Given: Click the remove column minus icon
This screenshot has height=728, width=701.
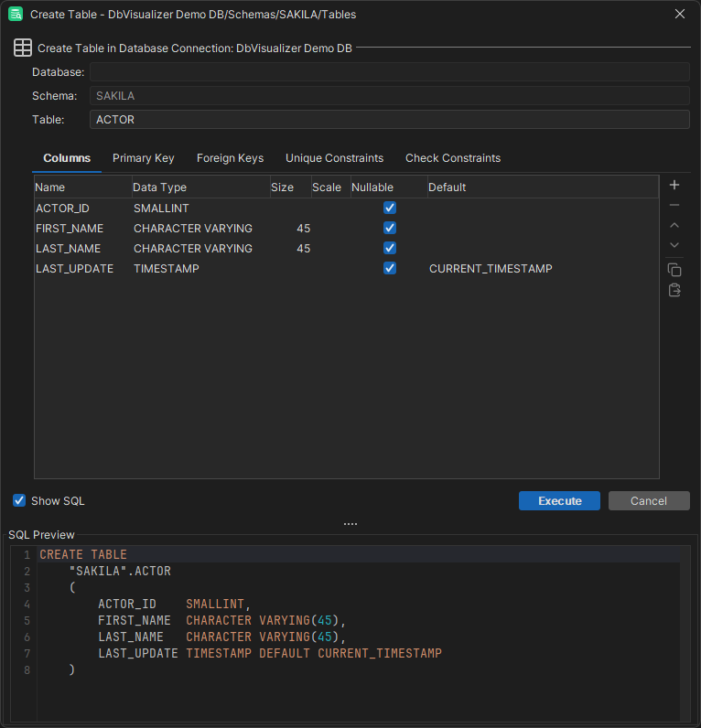Looking at the screenshot, I should pyautogui.click(x=674, y=206).
